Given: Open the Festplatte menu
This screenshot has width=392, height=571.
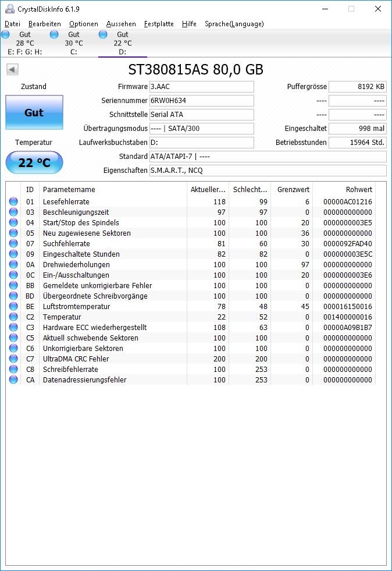Looking at the screenshot, I should tap(159, 24).
